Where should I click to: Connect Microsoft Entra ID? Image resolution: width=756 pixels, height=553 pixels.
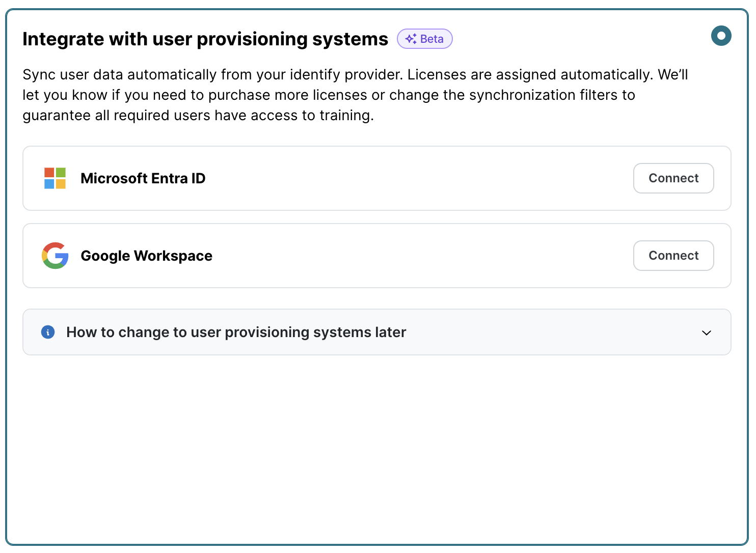[673, 178]
